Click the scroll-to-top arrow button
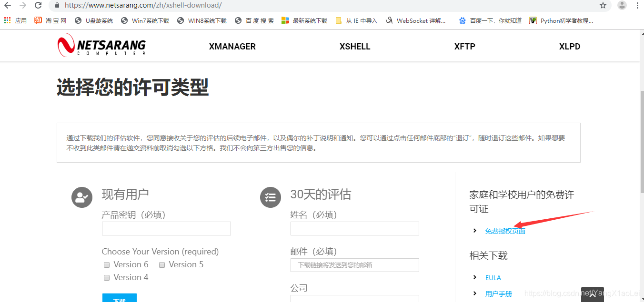The height and width of the screenshot is (302, 644). [593, 295]
